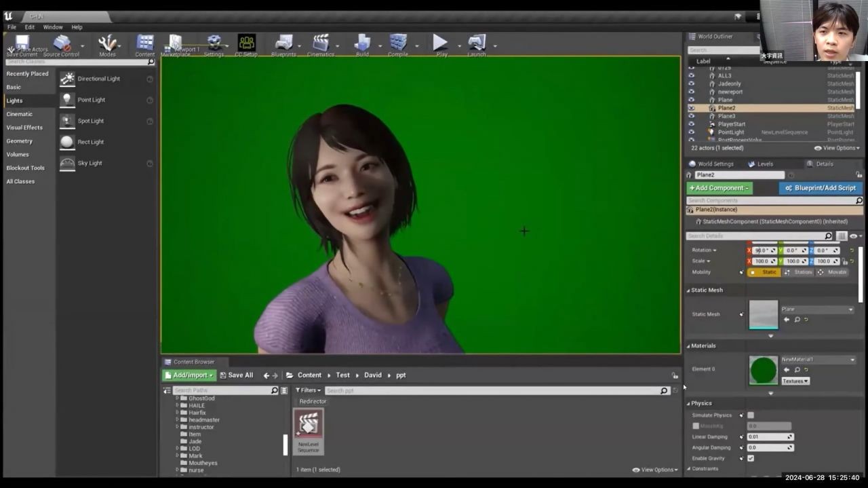Uncheck the Enable Gravity checkbox
868x488 pixels.
tap(751, 458)
